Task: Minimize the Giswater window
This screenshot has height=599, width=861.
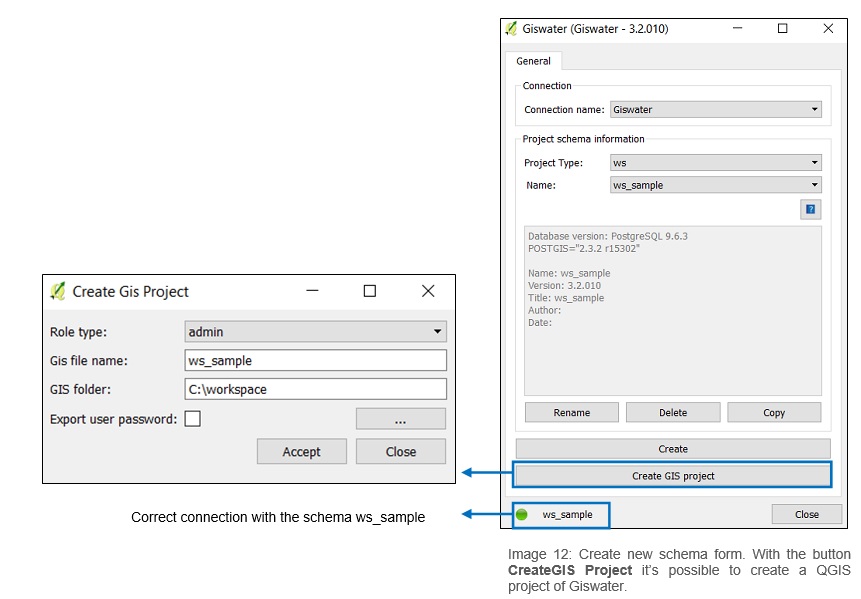Action: click(737, 28)
